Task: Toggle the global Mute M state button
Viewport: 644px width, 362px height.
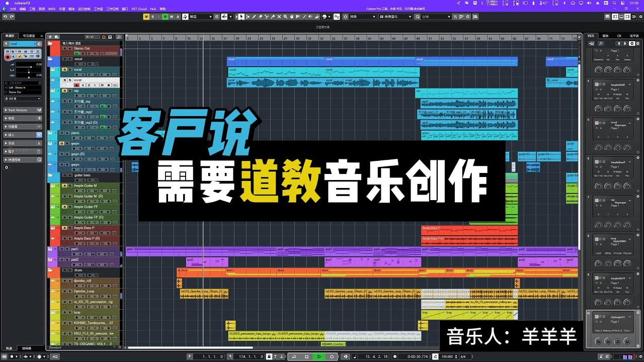Action: tap(146, 17)
